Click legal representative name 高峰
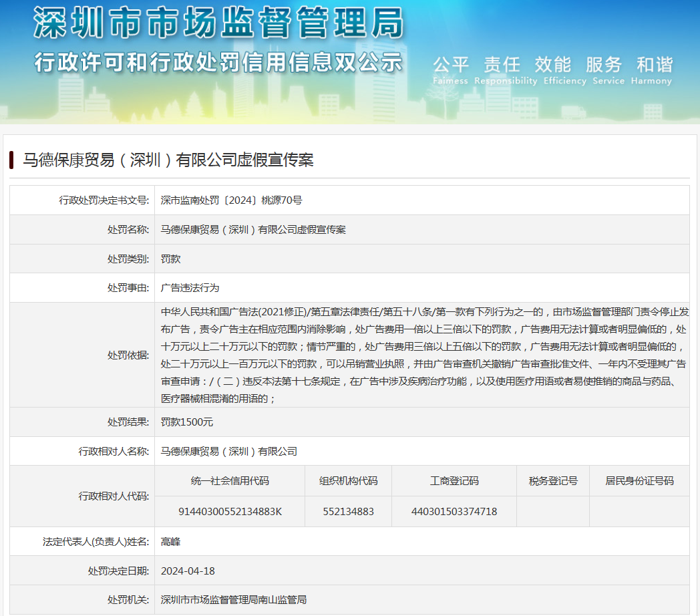The width and height of the screenshot is (700, 616). (x=171, y=542)
